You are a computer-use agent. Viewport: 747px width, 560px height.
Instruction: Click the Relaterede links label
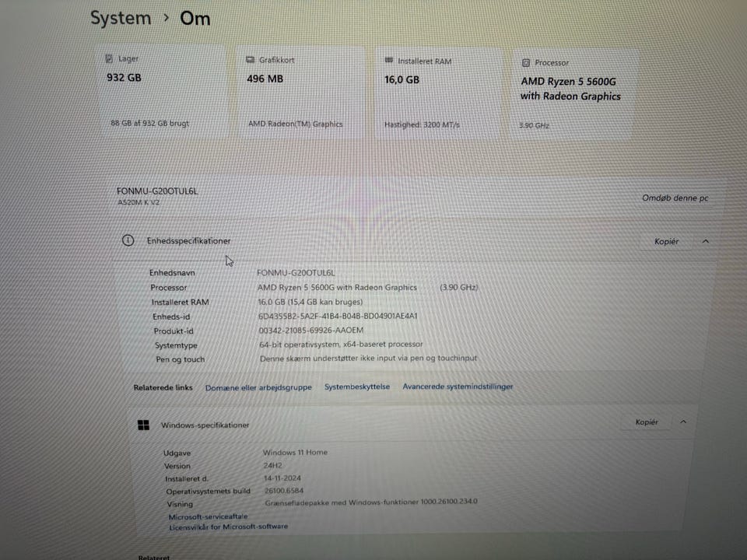click(x=163, y=387)
